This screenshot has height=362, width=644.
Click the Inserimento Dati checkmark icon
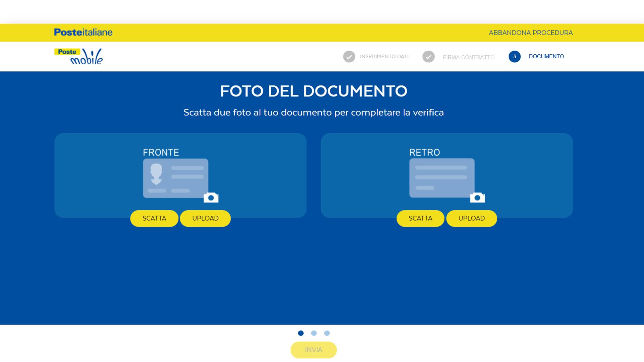coord(349,57)
